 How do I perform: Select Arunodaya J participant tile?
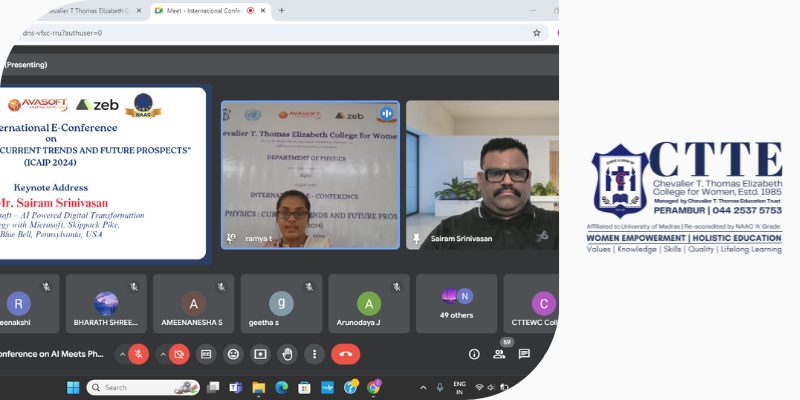[x=369, y=304]
